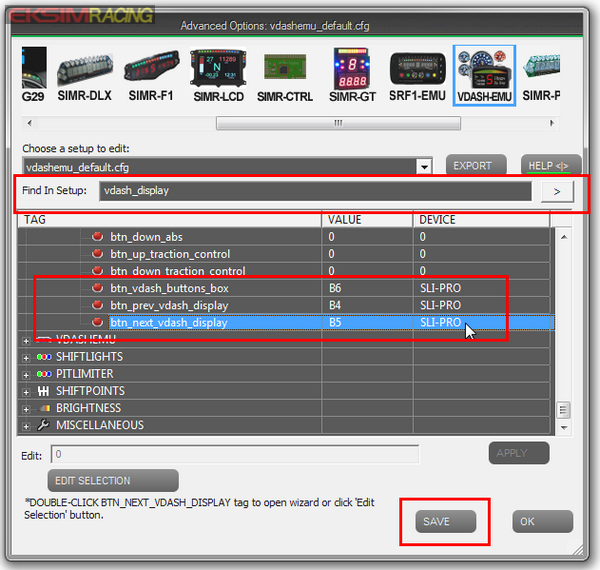Open the Help button
The width and height of the screenshot is (600, 570).
[x=551, y=165]
